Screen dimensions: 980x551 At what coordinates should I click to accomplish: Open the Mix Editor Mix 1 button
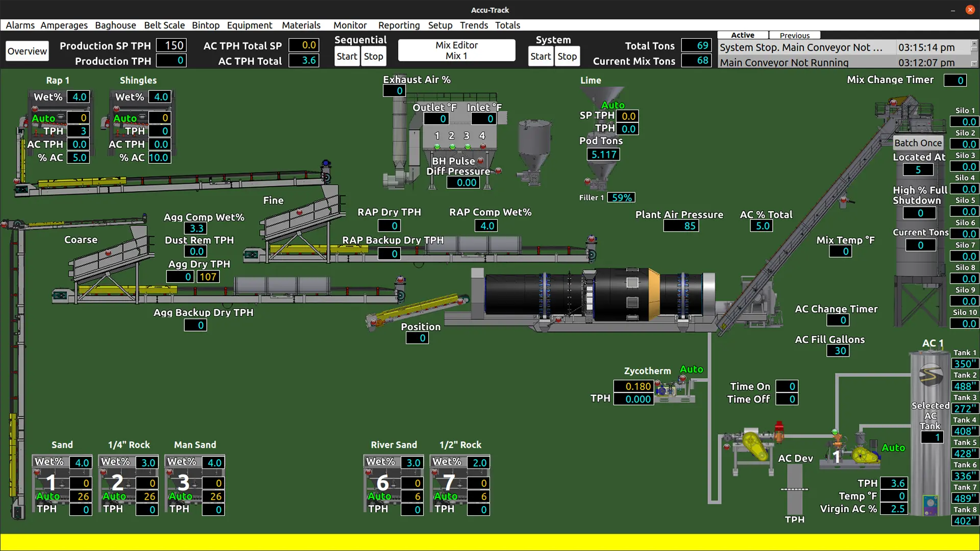(x=456, y=51)
